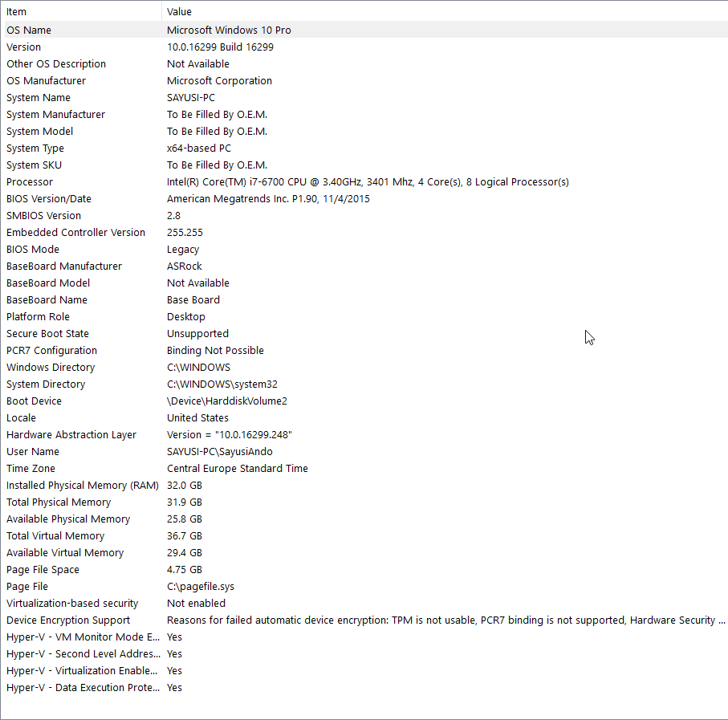Select the BaseBoard Model row
Screen dimensions: 728x720
click(x=366, y=283)
